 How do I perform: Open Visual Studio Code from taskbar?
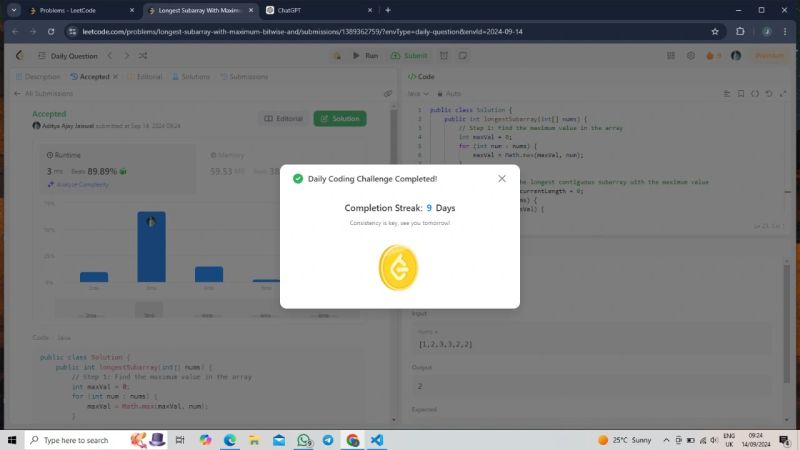(x=377, y=440)
